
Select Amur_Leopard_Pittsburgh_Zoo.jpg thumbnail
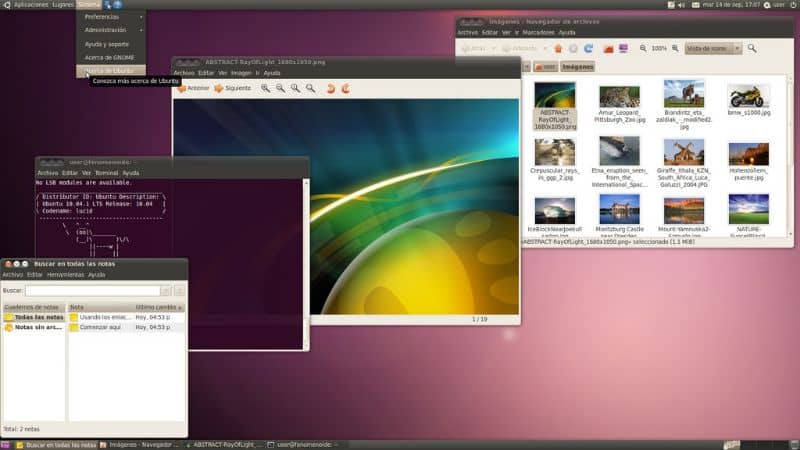click(x=619, y=96)
